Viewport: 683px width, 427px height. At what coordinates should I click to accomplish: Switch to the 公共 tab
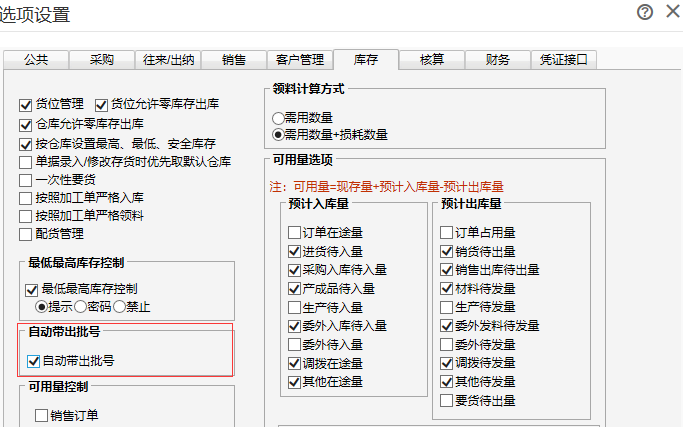click(39, 59)
